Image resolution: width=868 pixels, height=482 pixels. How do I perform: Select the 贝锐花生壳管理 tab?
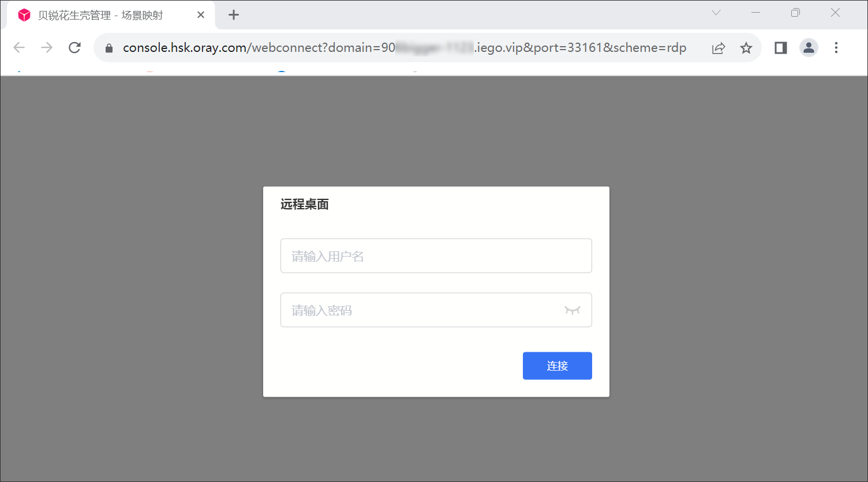click(101, 16)
